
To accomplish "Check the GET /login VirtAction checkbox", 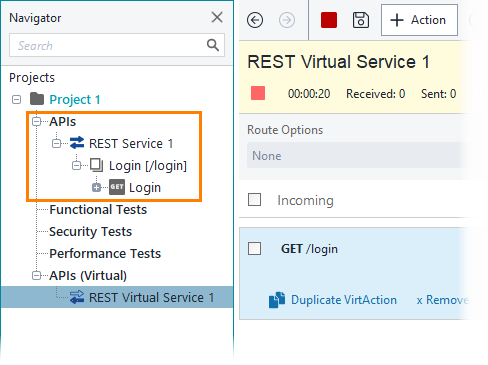I will (x=254, y=248).
